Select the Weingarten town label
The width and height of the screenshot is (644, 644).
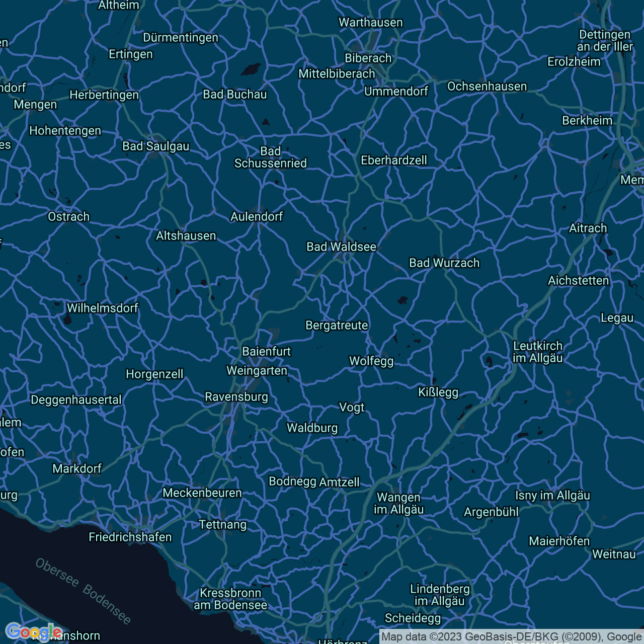(x=257, y=371)
